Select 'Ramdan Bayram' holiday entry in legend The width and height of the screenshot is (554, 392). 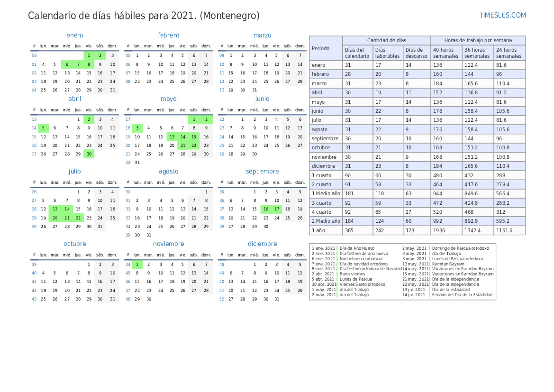[x=448, y=264]
